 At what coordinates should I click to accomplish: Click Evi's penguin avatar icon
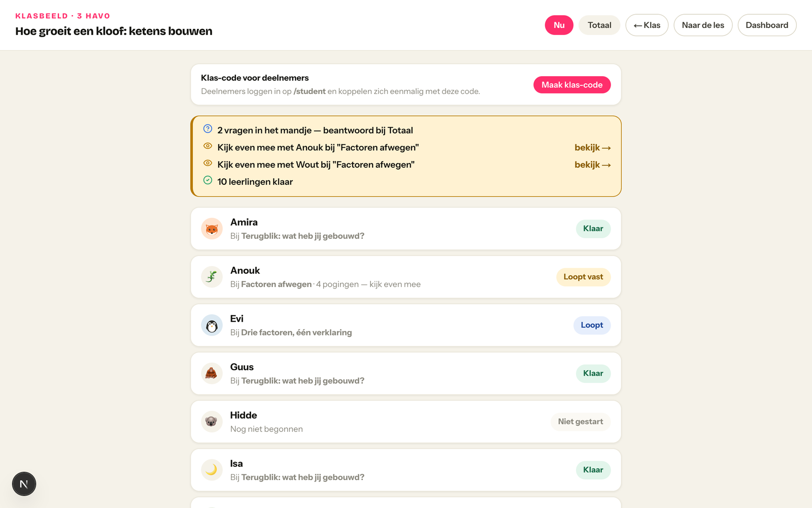point(212,325)
